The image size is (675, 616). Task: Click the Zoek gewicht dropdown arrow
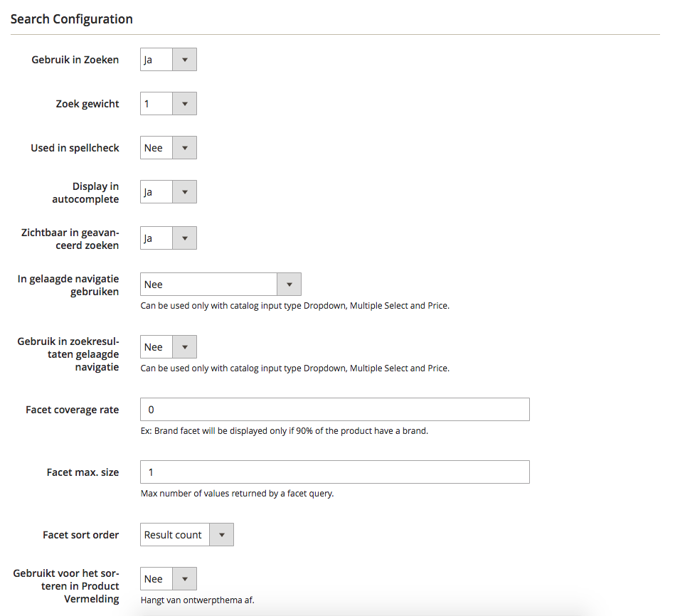[186, 103]
